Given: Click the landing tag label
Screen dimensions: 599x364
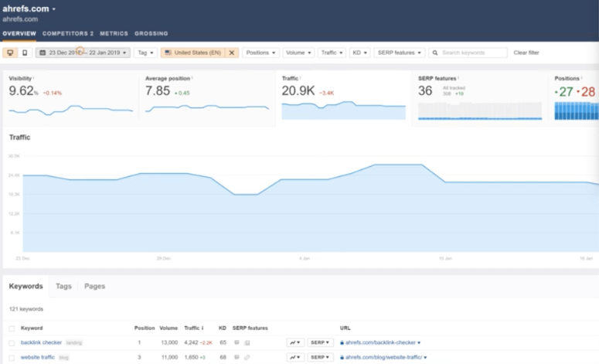Looking at the screenshot, I should (x=74, y=342).
